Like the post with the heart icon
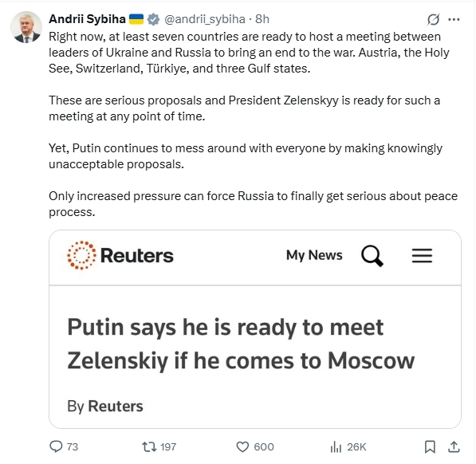This screenshot has width=476, height=464. 242,446
